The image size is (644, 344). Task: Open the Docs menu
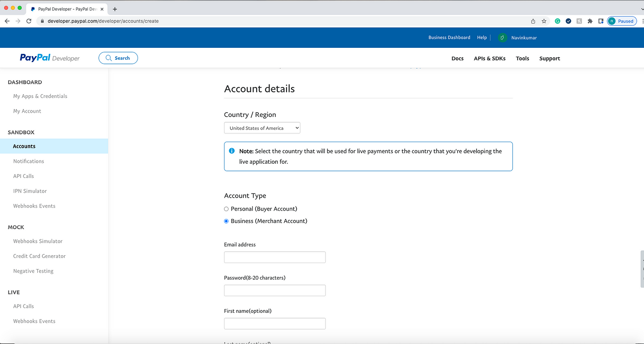pyautogui.click(x=458, y=58)
